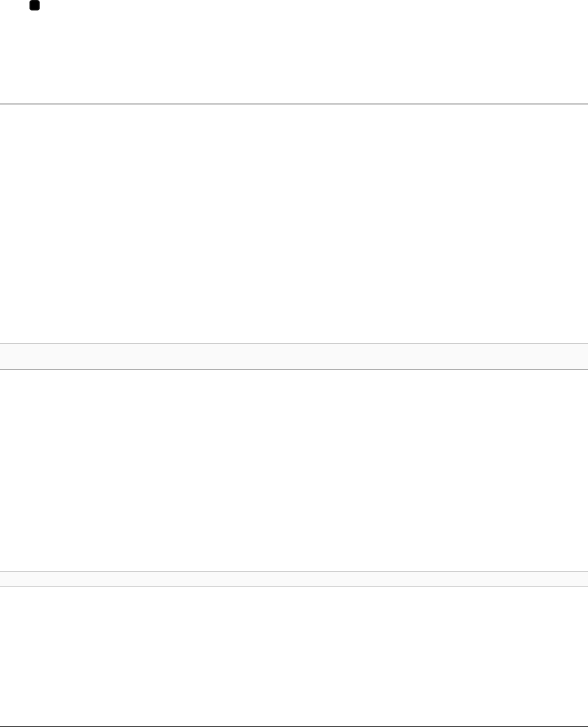Click the wide gray band mid-page
The width and height of the screenshot is (588, 727).
coord(294,356)
